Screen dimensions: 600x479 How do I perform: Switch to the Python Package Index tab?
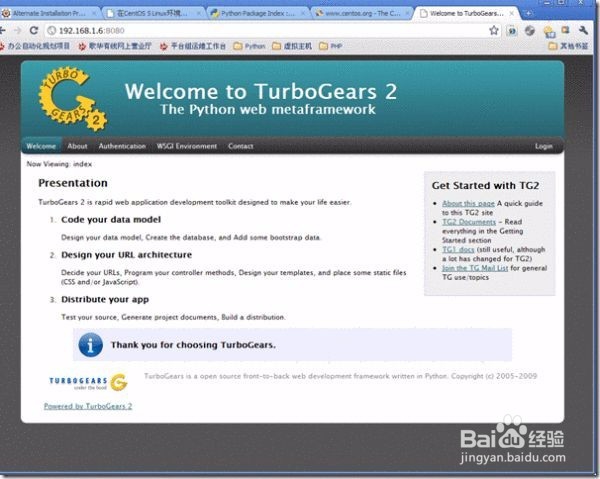pos(257,13)
